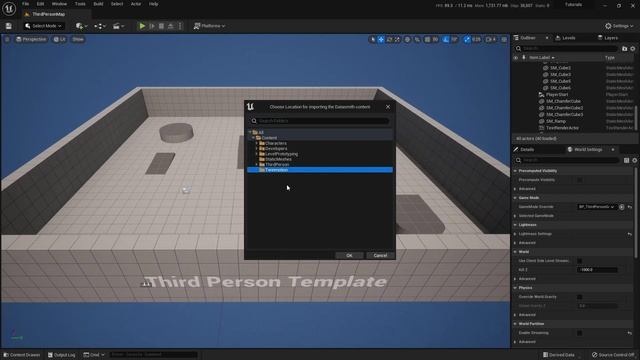
Task: Open the play options three-dots menu
Action: [180, 26]
